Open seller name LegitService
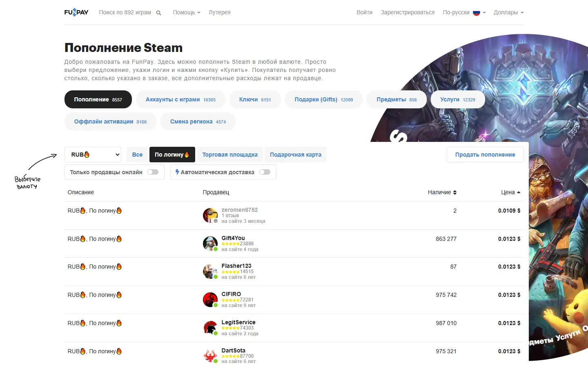The image size is (588, 368). pos(238,322)
